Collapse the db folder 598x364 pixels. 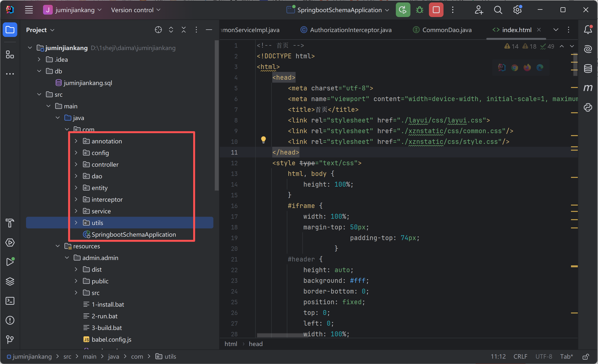coord(39,71)
